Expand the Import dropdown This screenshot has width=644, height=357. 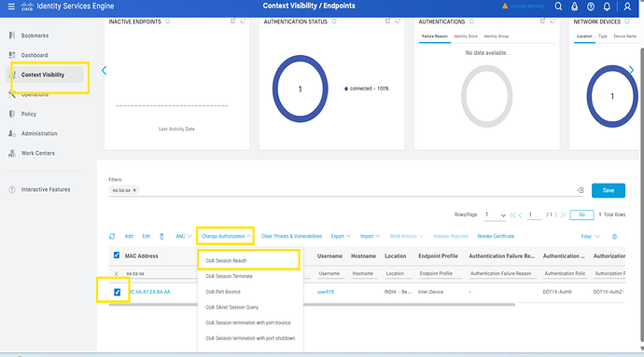(x=371, y=237)
